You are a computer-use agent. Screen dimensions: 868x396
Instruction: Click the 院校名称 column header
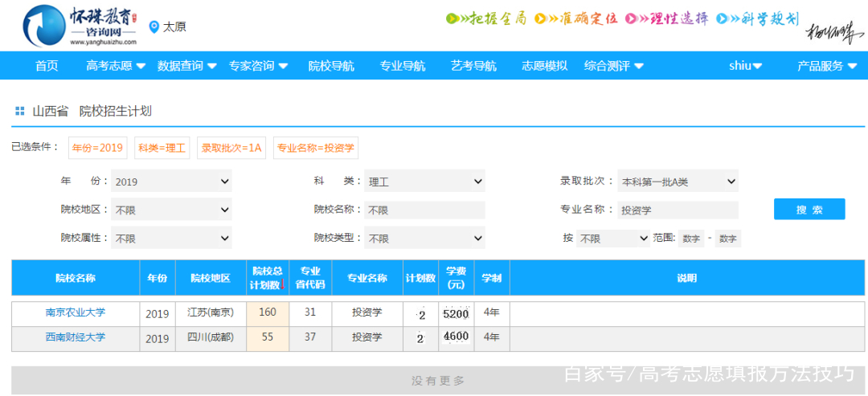click(76, 278)
